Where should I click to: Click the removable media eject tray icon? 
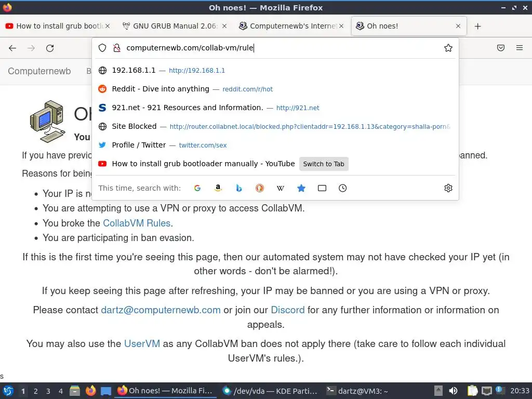pos(438,391)
